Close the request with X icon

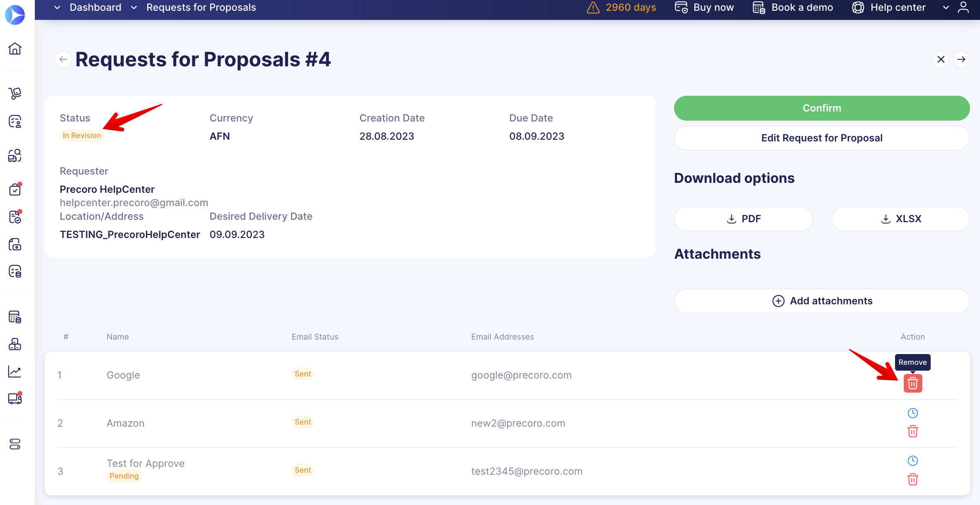(x=941, y=59)
